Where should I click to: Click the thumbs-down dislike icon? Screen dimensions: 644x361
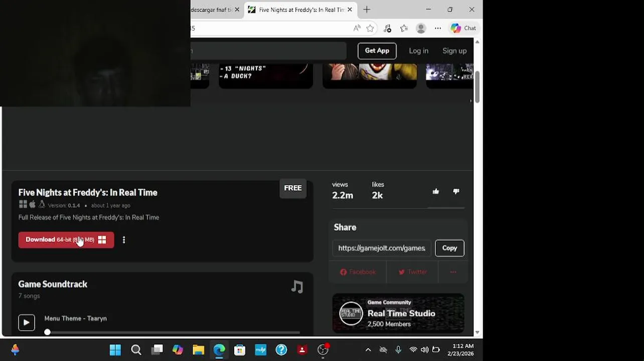pos(456,191)
